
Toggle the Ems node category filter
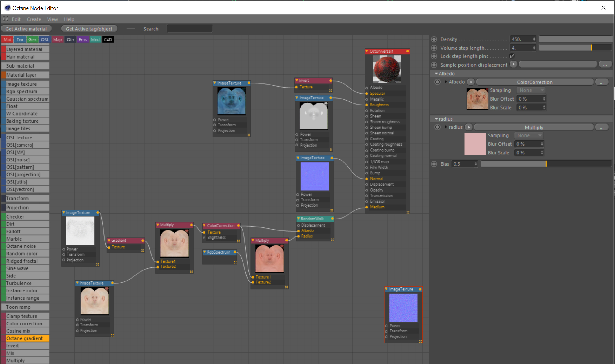tap(83, 39)
